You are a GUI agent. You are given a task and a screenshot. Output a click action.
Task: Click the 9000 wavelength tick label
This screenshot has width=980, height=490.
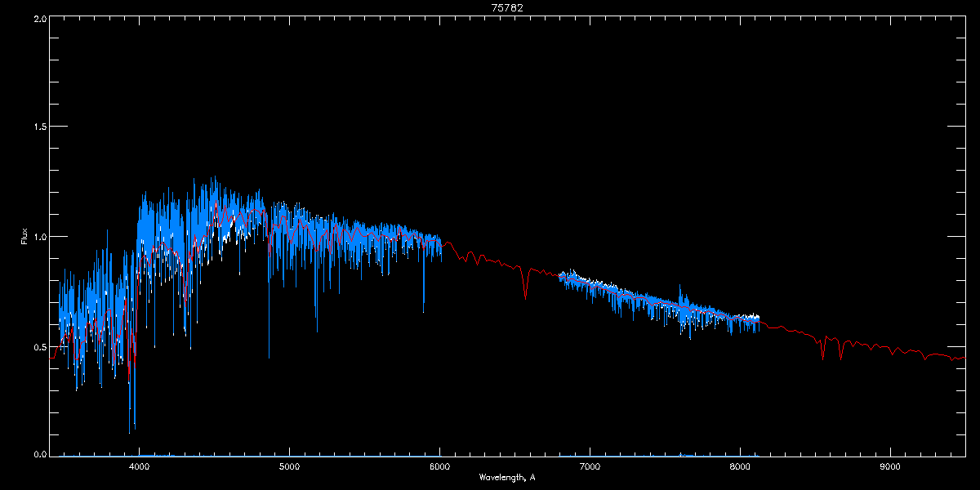(890, 467)
